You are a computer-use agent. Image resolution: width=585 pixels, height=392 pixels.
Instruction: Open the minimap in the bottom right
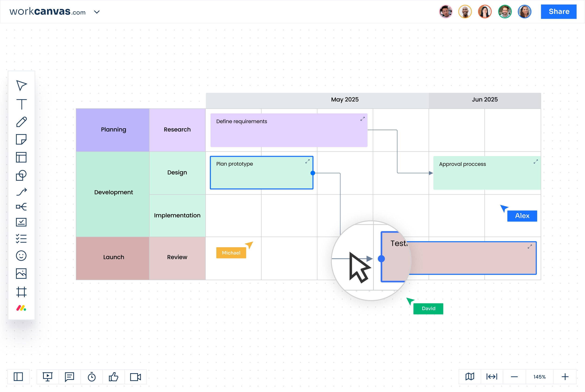tap(470, 377)
